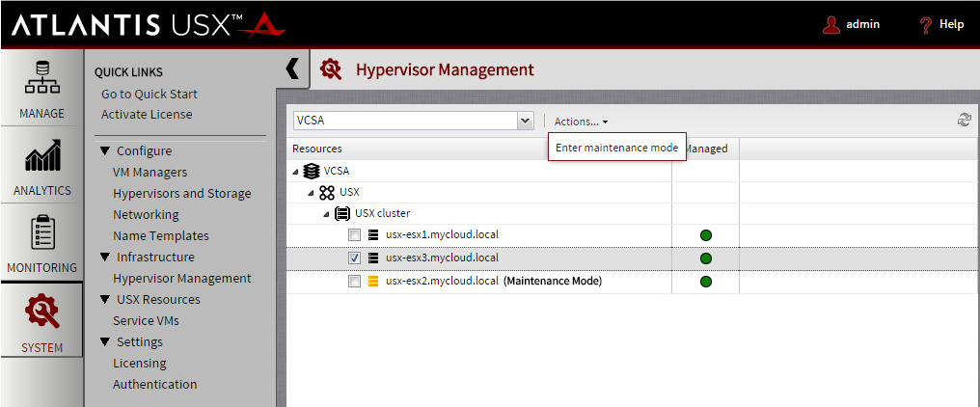The image size is (980, 407).
Task: Collapse the Configure section
Action: [104, 150]
